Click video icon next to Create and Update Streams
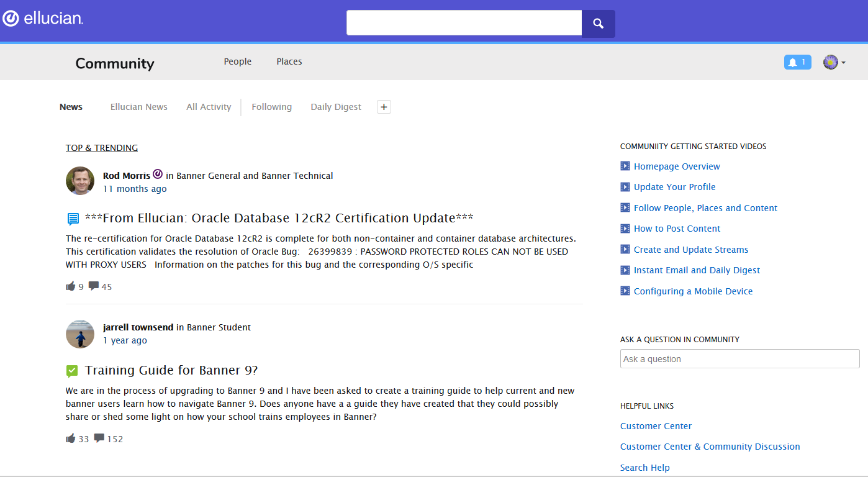The width and height of the screenshot is (868, 477). tap(625, 250)
